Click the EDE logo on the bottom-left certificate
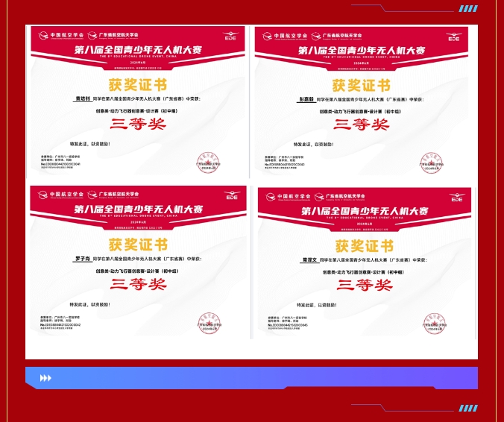This screenshot has height=422, width=504. coord(231,197)
